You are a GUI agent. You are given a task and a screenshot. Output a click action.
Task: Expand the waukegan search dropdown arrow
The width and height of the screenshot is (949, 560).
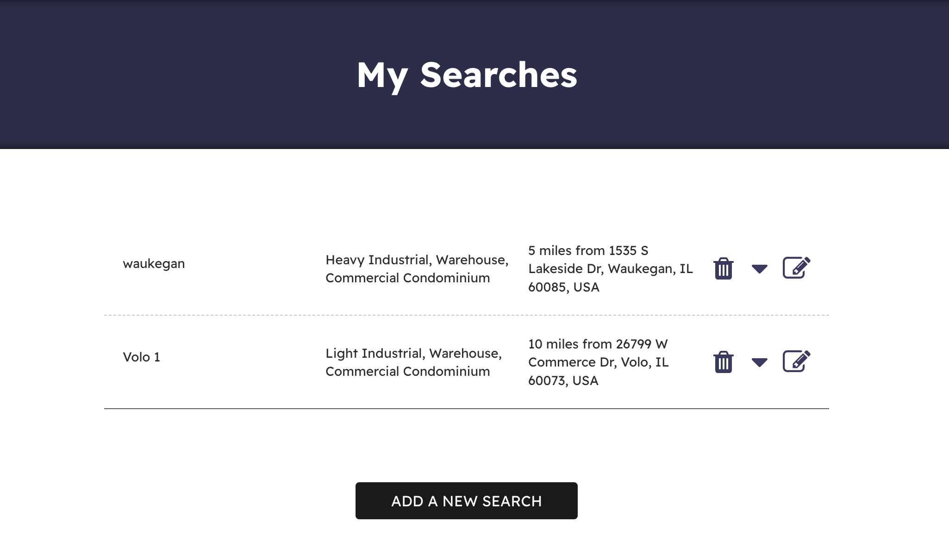(x=759, y=269)
